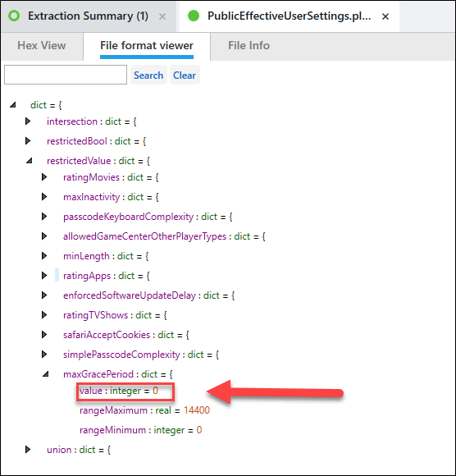Focus the search text field
Screen dimensions: 456x476
pos(66,75)
